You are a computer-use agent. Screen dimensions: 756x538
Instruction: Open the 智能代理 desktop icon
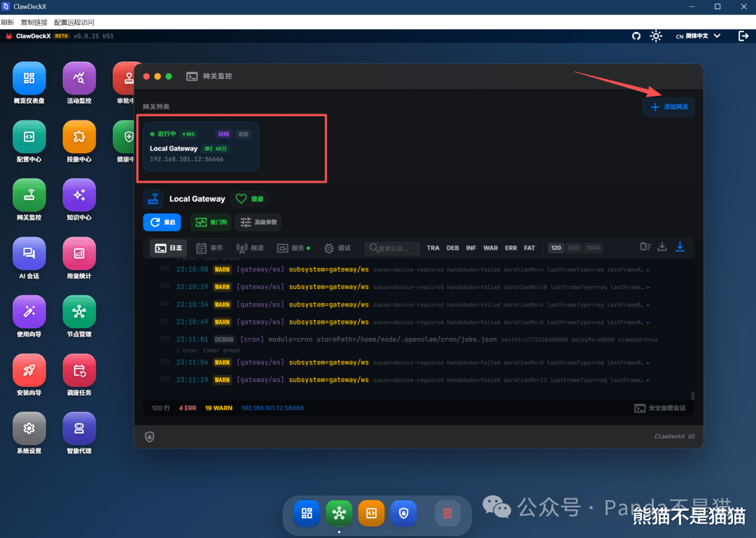(79, 429)
